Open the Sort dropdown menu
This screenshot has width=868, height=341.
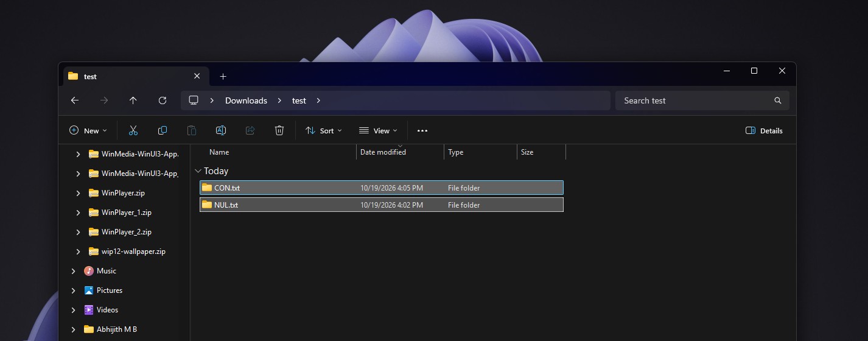click(x=324, y=130)
